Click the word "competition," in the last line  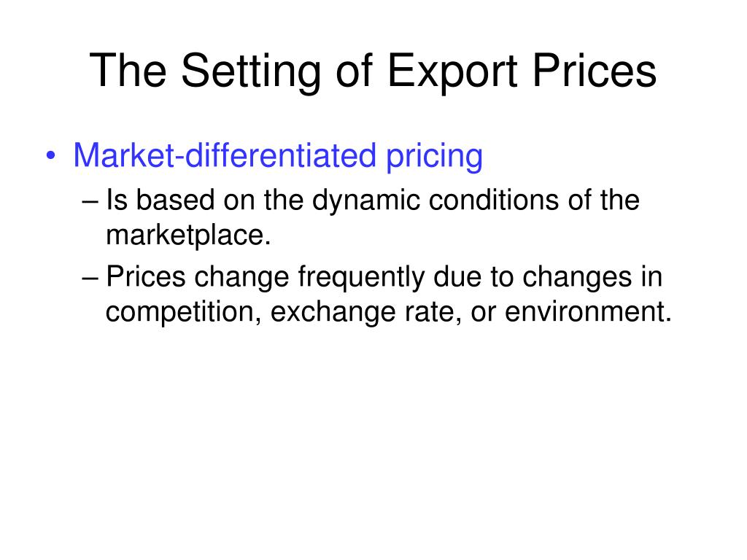183,312
